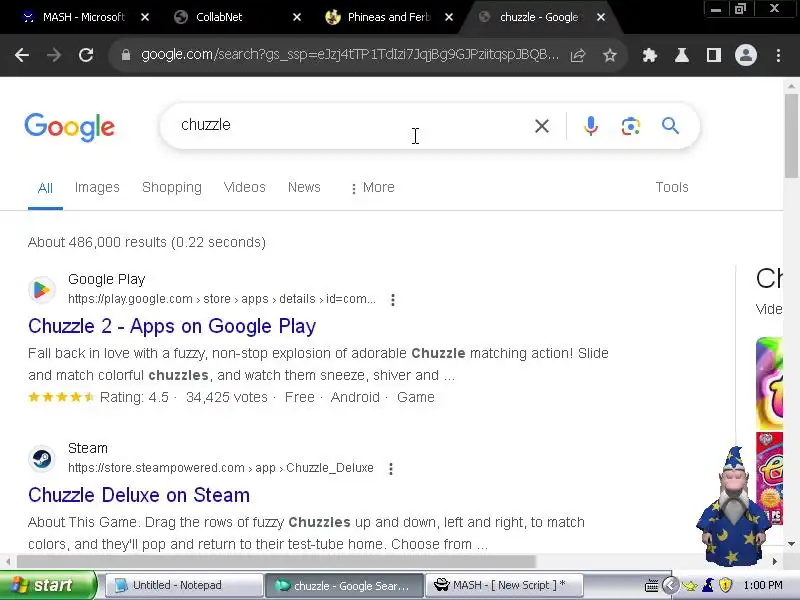
Task: Click the 'Rating: 4.5' text
Action: pos(134,397)
